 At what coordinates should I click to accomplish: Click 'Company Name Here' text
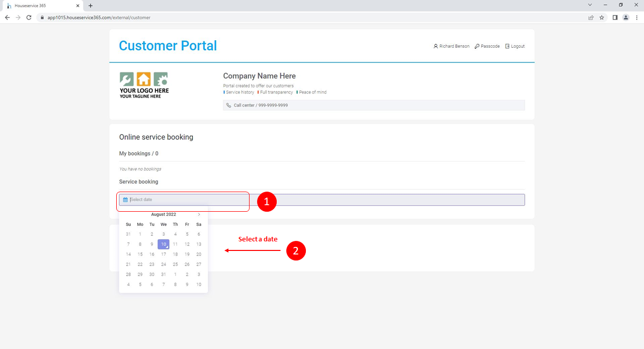(x=260, y=76)
